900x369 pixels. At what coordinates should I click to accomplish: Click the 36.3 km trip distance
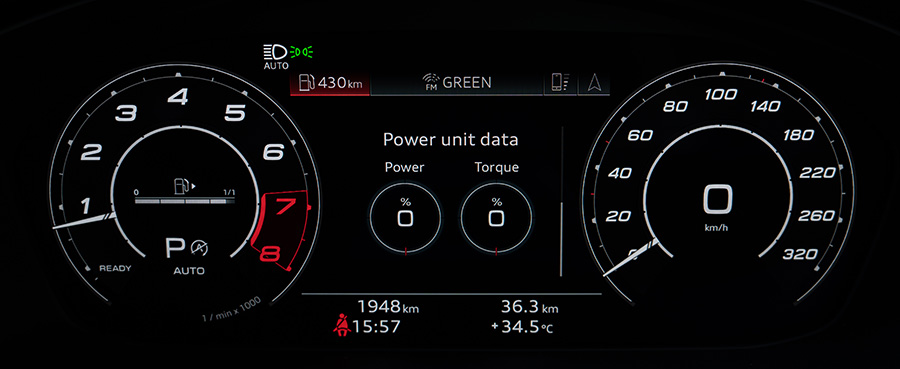pos(529,307)
